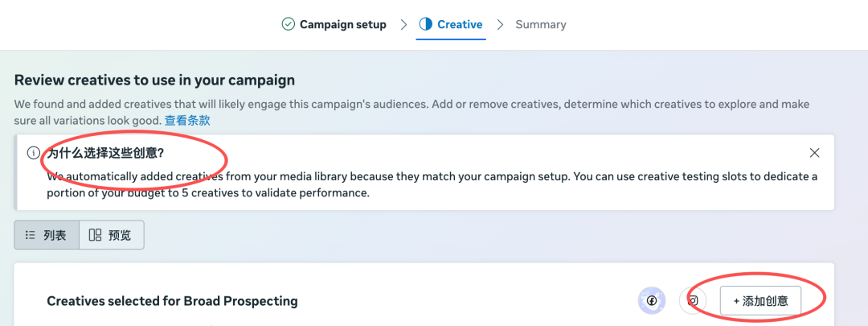Viewport: 868px width, 326px height.
Task: Select the Facebook placement icon
Action: pos(651,301)
